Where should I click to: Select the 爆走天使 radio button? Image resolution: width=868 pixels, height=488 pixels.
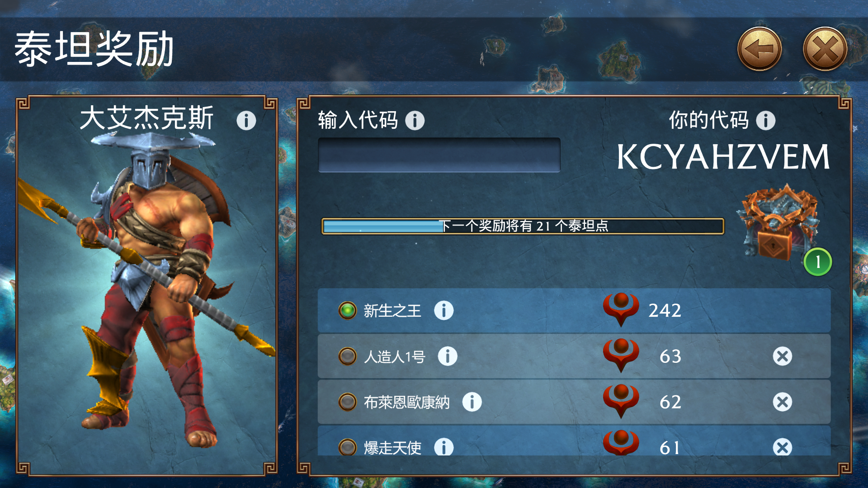pos(348,447)
